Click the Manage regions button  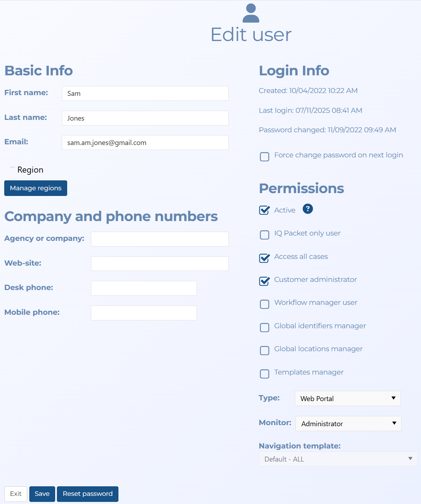tap(35, 188)
